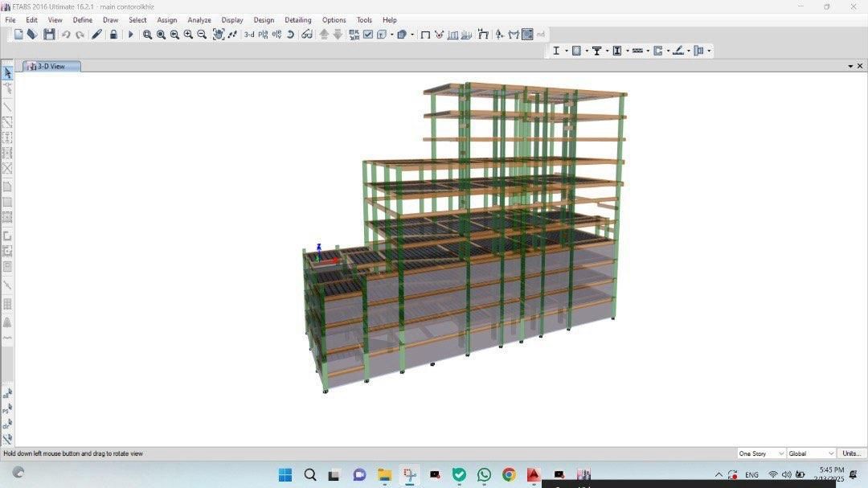Open Google Chrome from taskbar
The image size is (868, 488).
coord(509,474)
